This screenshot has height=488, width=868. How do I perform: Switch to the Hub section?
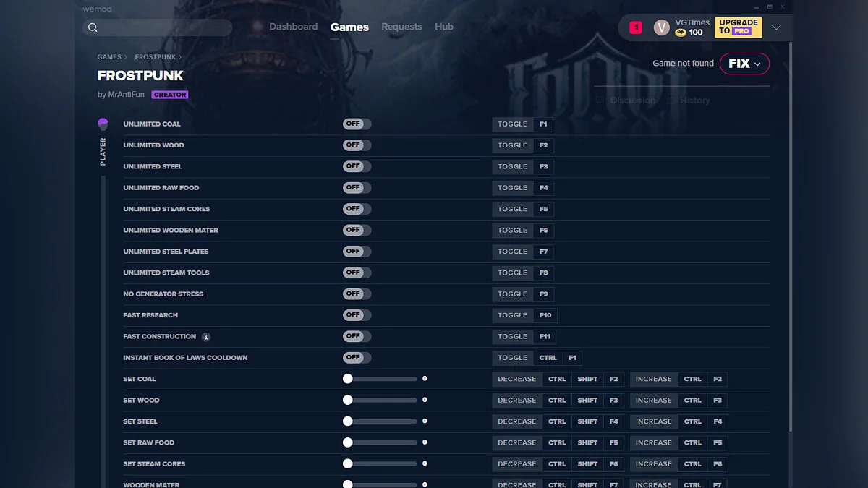(x=443, y=27)
